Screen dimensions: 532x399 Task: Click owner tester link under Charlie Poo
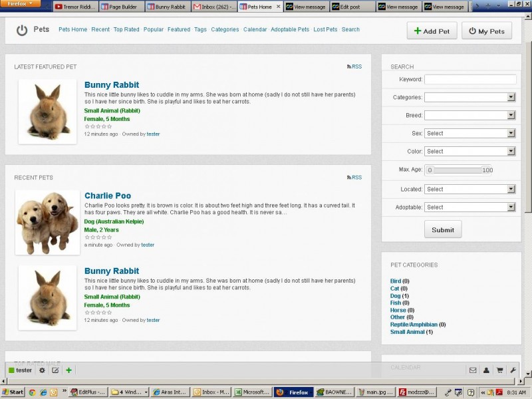[148, 245]
